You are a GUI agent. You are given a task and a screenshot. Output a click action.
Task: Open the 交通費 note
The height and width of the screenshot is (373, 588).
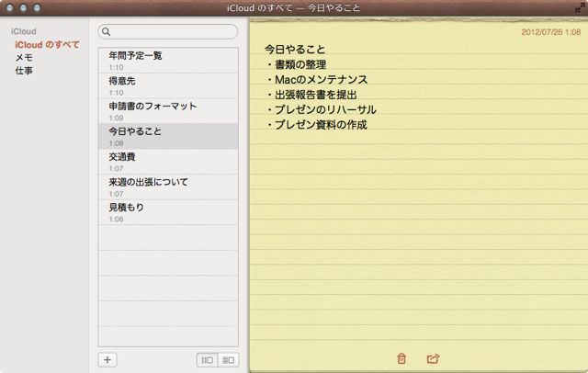(x=168, y=162)
